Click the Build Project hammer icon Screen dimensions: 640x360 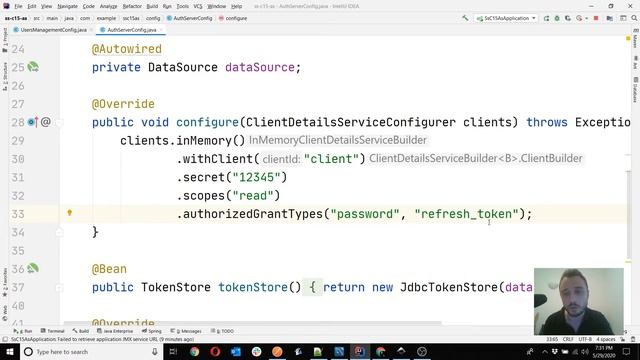pyautogui.click(x=465, y=18)
